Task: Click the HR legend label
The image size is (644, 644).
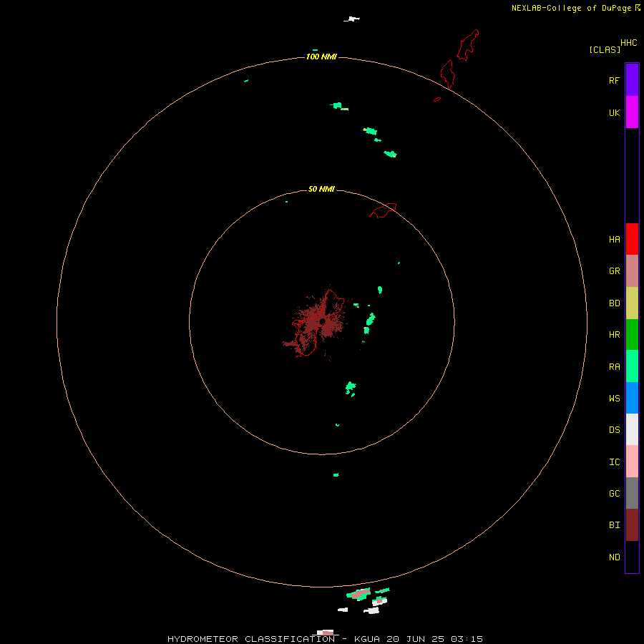Action: pos(614,335)
